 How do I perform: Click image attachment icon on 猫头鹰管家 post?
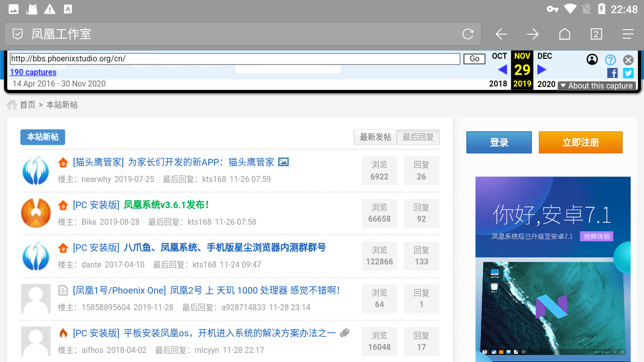coord(283,162)
